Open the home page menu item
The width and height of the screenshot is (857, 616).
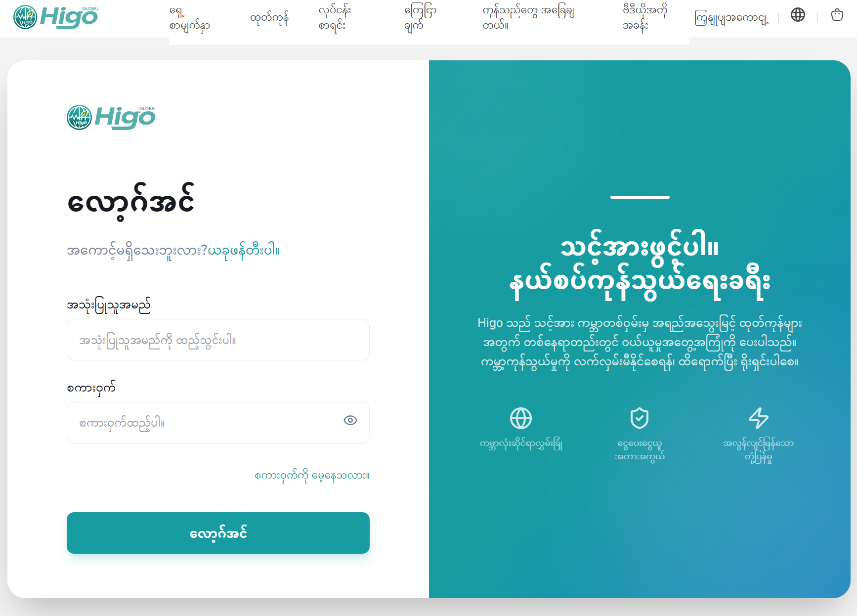pos(189,19)
